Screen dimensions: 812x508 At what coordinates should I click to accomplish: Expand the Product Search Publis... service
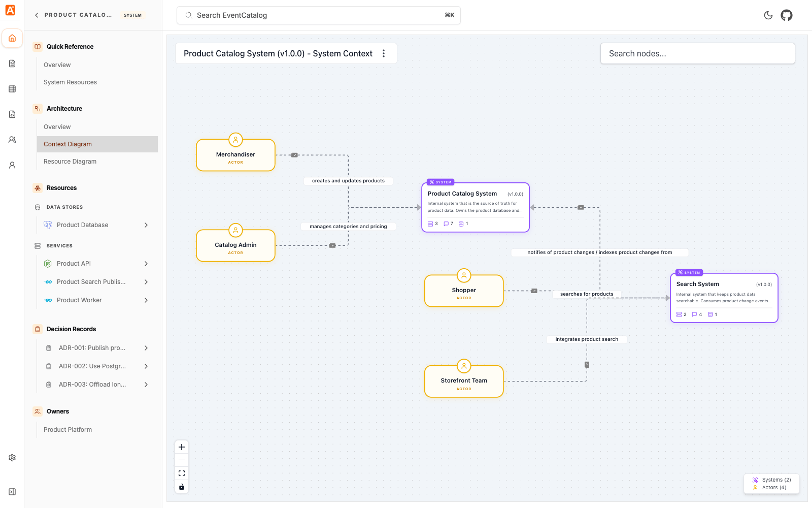click(146, 282)
